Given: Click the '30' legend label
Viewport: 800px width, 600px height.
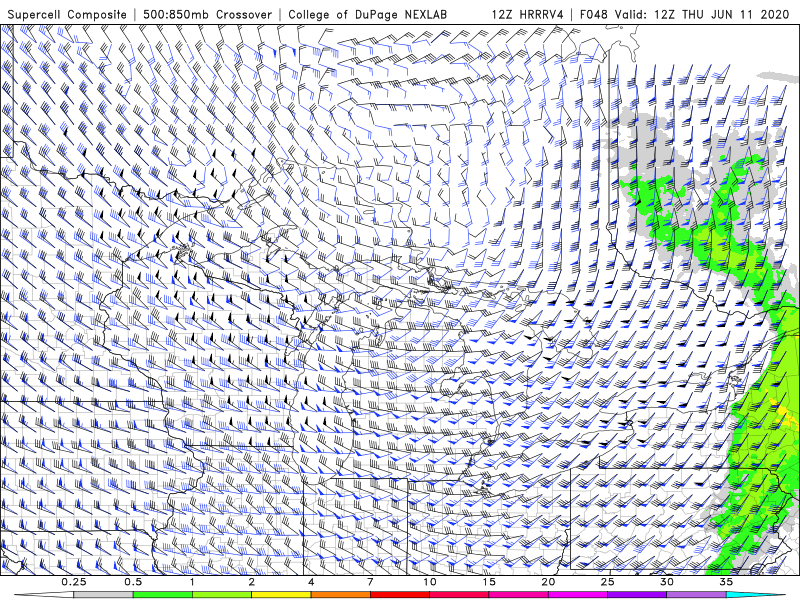Looking at the screenshot, I should [667, 582].
